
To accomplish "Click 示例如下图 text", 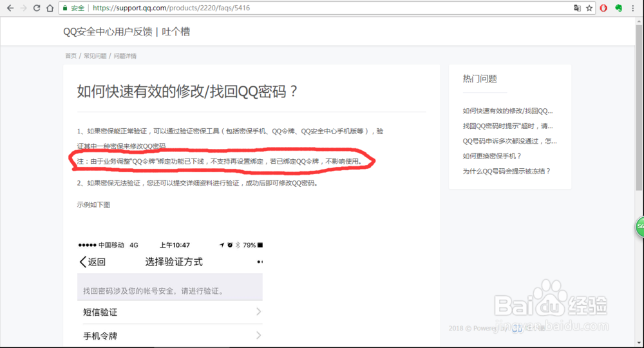I will [x=93, y=204].
